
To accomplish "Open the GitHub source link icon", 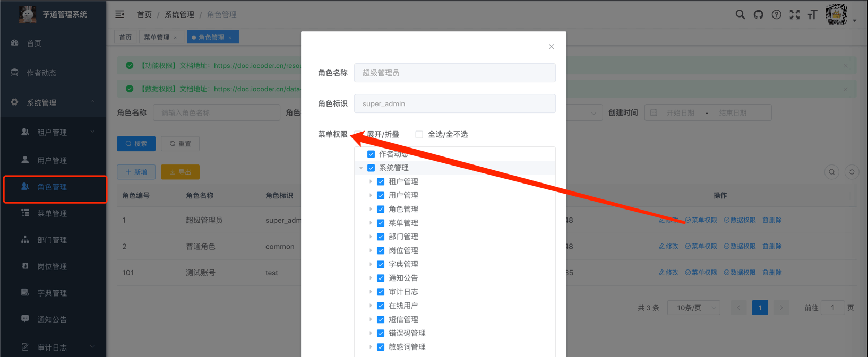I will 758,15.
